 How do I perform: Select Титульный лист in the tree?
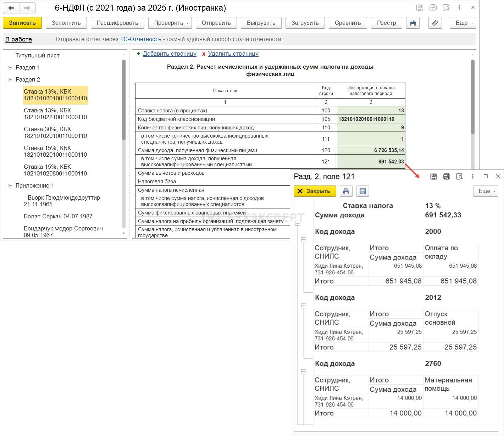[37, 56]
